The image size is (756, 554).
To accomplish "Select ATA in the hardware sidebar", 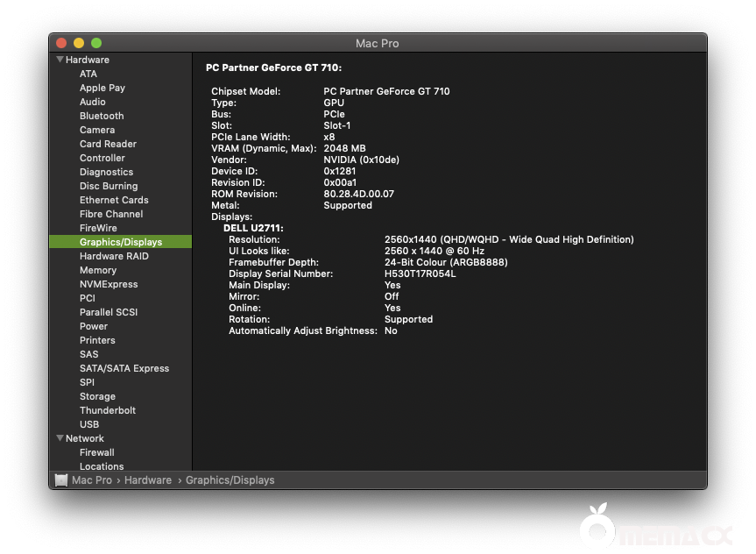I will pos(88,74).
